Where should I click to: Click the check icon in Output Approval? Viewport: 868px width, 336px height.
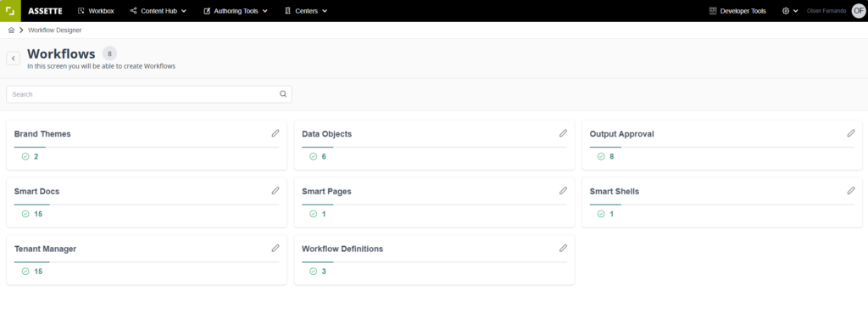601,156
